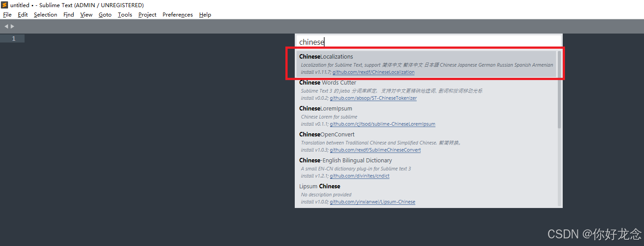Select the Lipsum Chinese package

click(x=426, y=194)
